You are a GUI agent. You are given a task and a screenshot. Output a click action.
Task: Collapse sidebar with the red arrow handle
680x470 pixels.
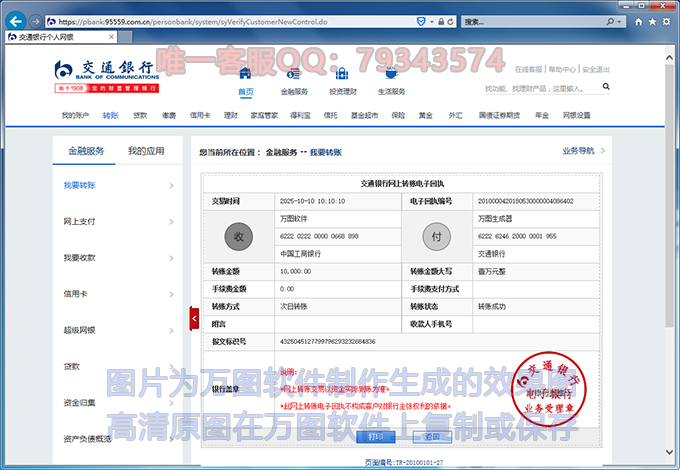point(195,318)
